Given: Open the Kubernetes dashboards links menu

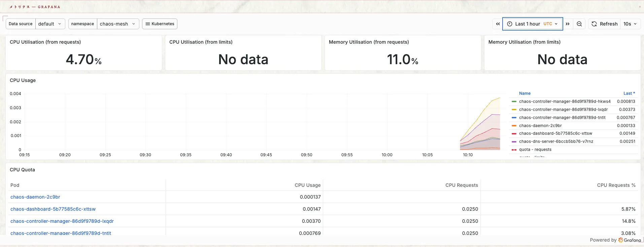Looking at the screenshot, I should [x=160, y=24].
